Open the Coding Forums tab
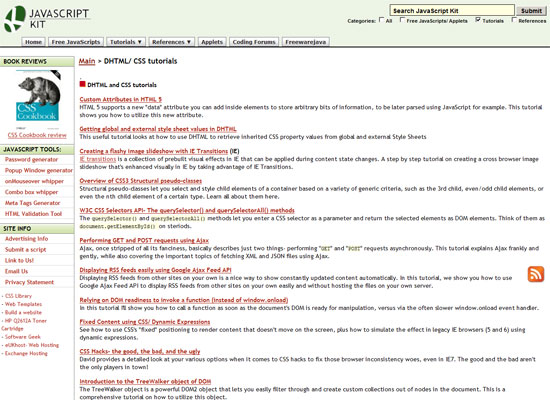This screenshot has width=550, height=400. 254,42
